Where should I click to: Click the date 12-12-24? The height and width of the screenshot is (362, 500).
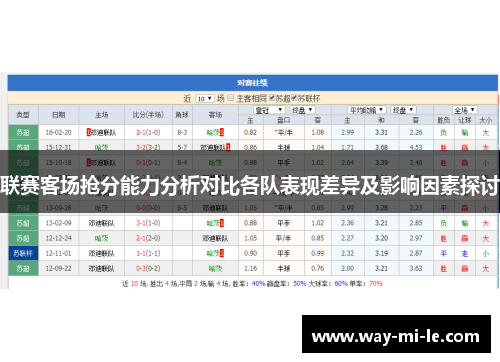(x=59, y=238)
